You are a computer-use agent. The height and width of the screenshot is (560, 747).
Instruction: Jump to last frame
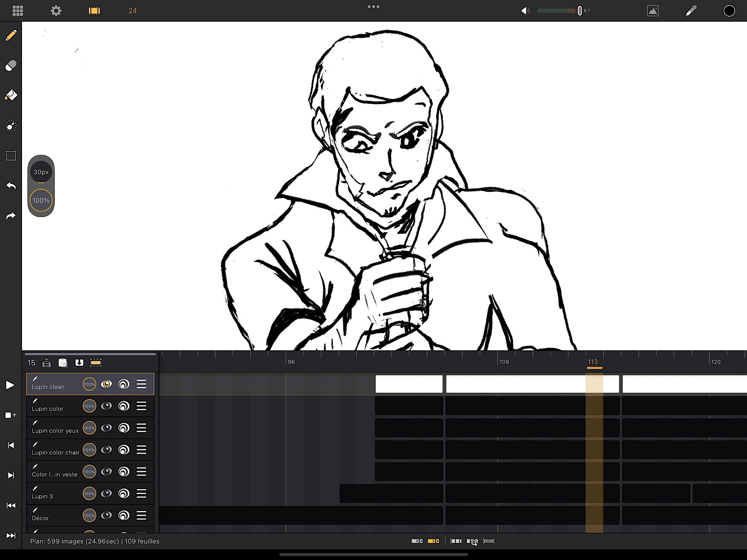coord(11,536)
